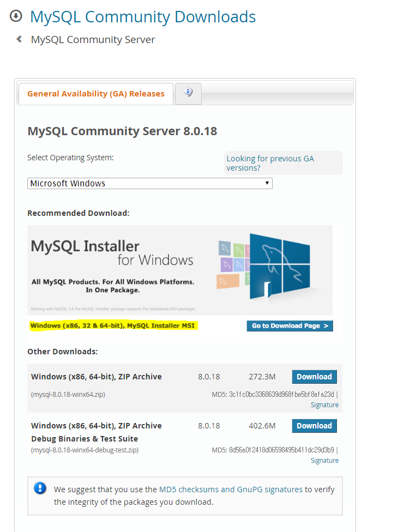Click the MySQL Community Server breadcrumb text
Screen dimensions: 416x532
[x=93, y=40]
